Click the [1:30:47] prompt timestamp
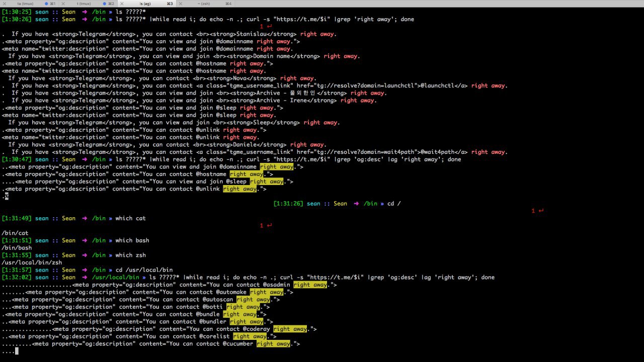644x362 pixels. click(x=17, y=159)
